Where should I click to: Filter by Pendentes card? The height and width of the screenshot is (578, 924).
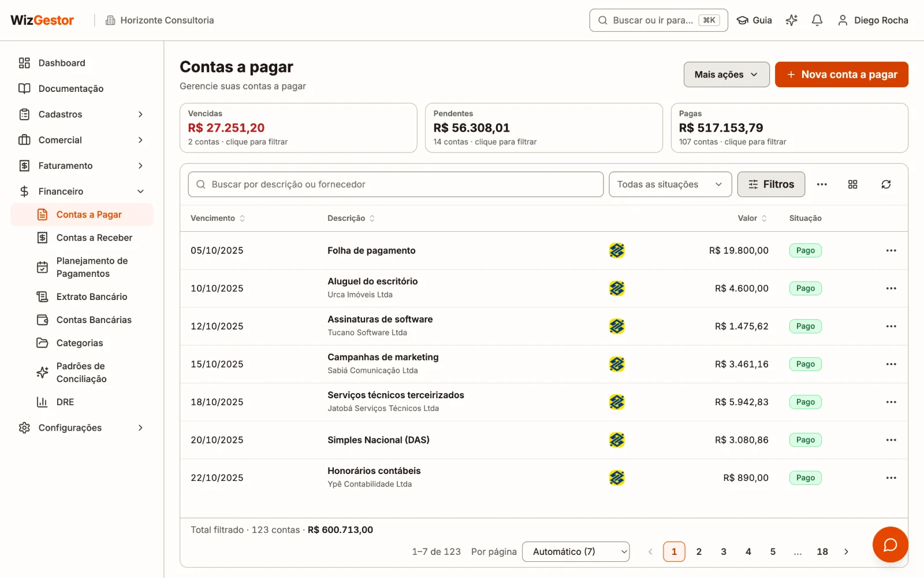[544, 128]
